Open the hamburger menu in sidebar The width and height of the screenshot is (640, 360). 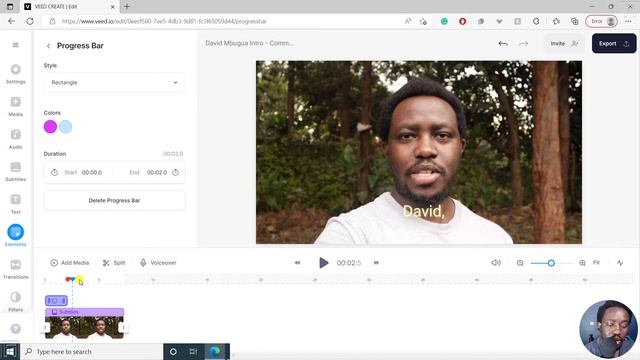[x=16, y=45]
